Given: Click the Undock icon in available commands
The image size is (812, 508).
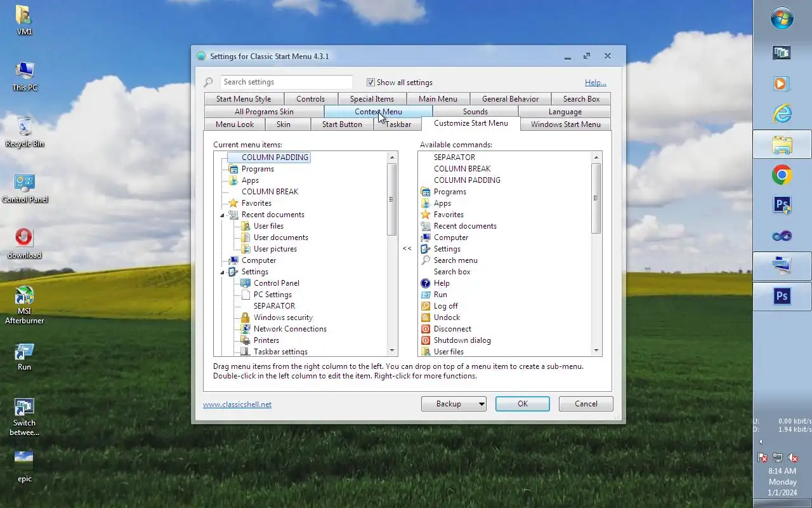Looking at the screenshot, I should click(x=426, y=317).
